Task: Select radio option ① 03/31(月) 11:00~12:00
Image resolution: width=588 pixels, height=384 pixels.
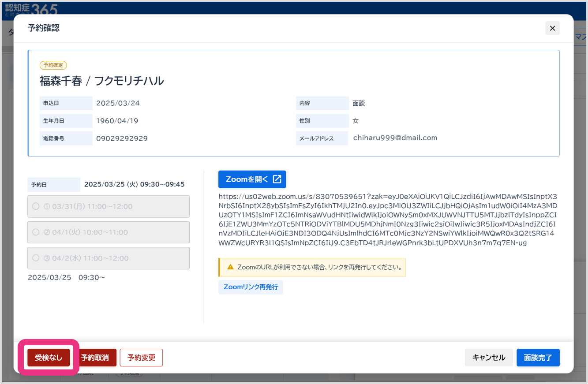Action: pos(36,206)
